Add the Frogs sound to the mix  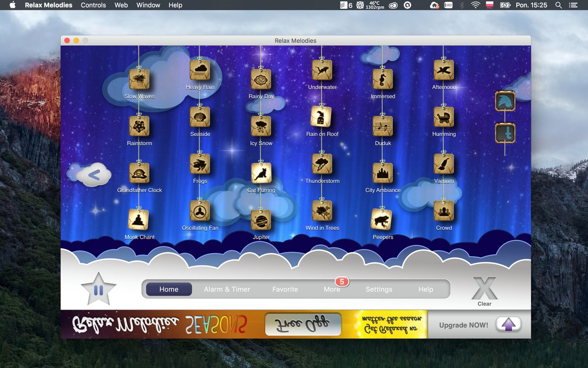click(x=200, y=164)
